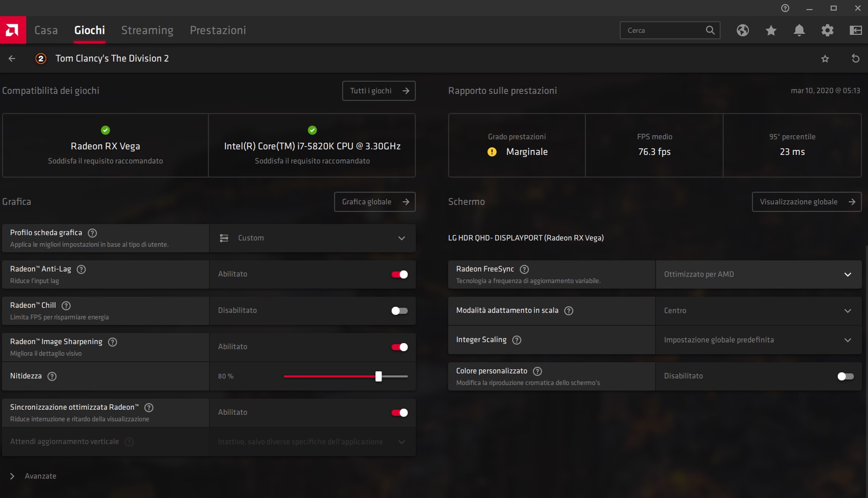Show help for Radeon Anti-Lag
Viewport: 868px width, 498px height.
[x=81, y=269]
